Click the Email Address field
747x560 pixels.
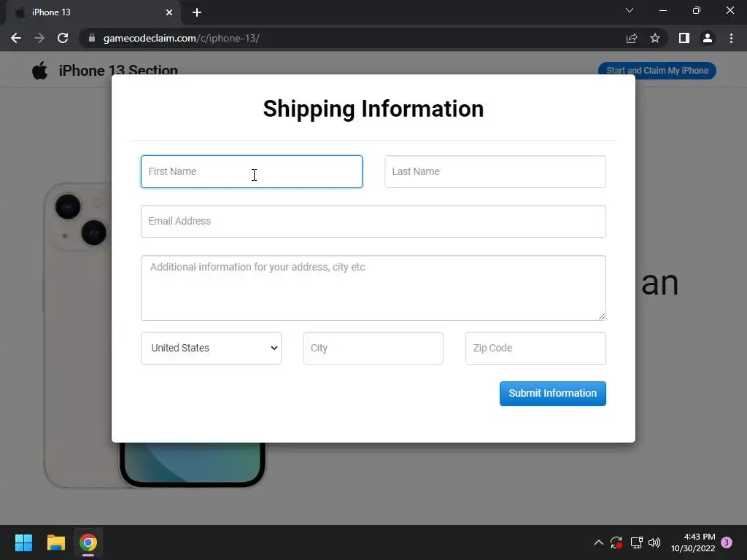pyautogui.click(x=373, y=222)
